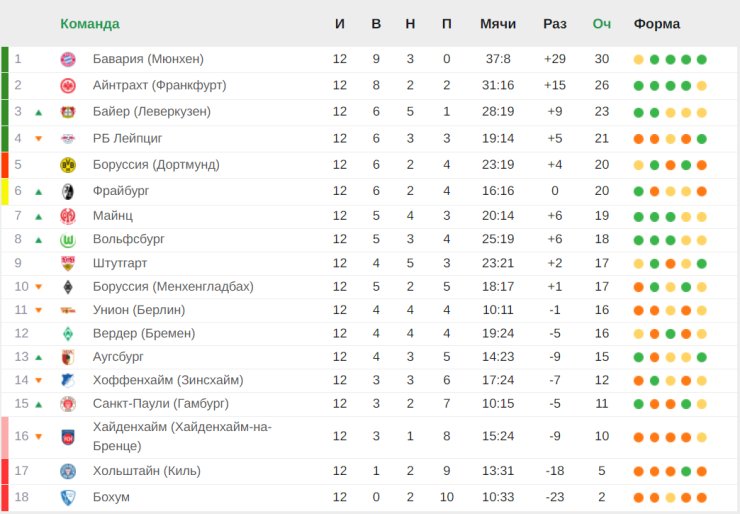The height and width of the screenshot is (514, 740).
Task: Click the RB Leipzig club logo
Action: point(68,138)
